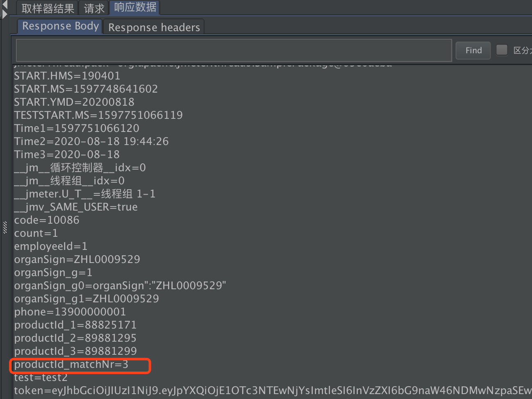
Task: Toggle the case-sensitive checkbox next to Find
Action: click(502, 50)
